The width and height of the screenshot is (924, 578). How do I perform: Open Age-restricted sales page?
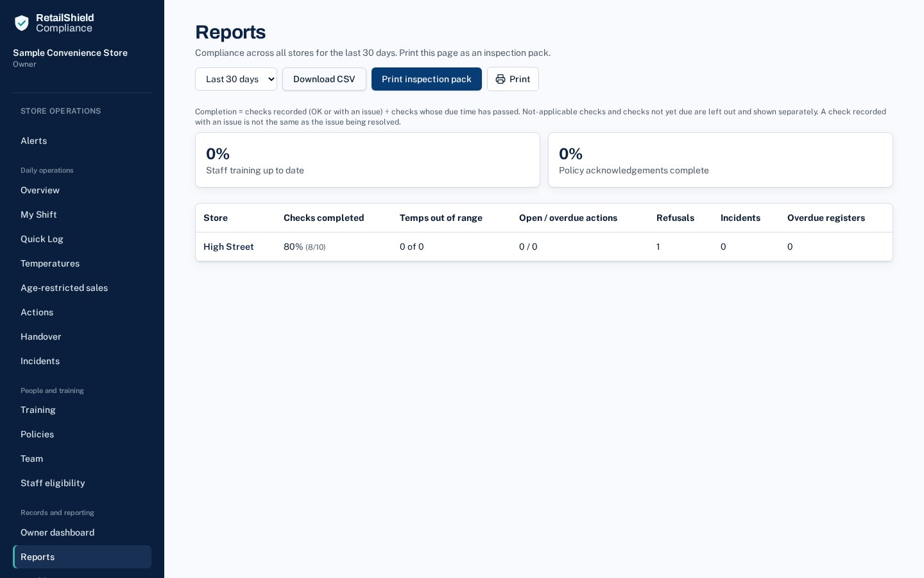82,288
